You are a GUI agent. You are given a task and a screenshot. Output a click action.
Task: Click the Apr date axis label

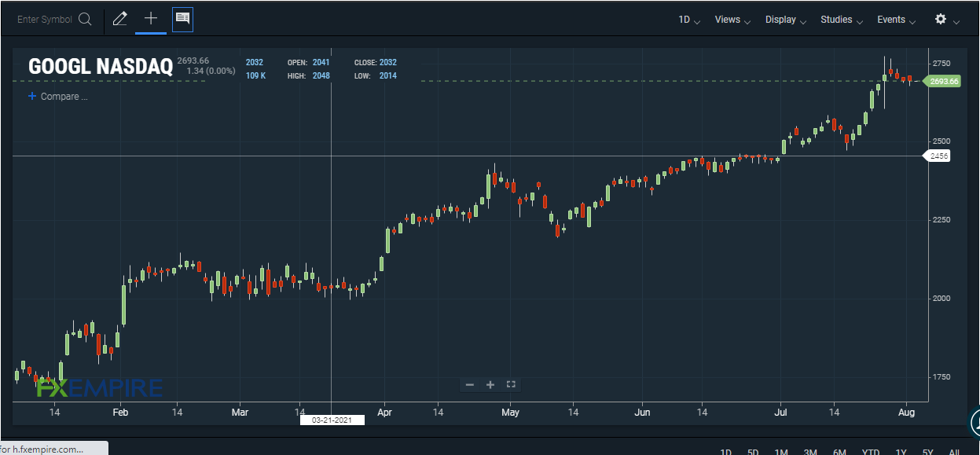click(x=384, y=412)
